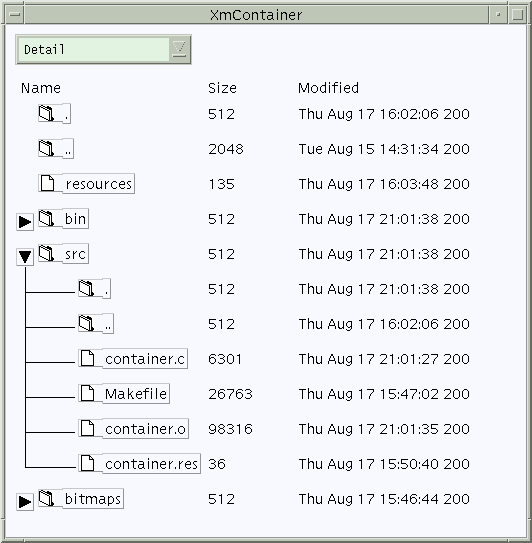This screenshot has width=532, height=543.
Task: Click the Size column header
Action: click(x=222, y=88)
